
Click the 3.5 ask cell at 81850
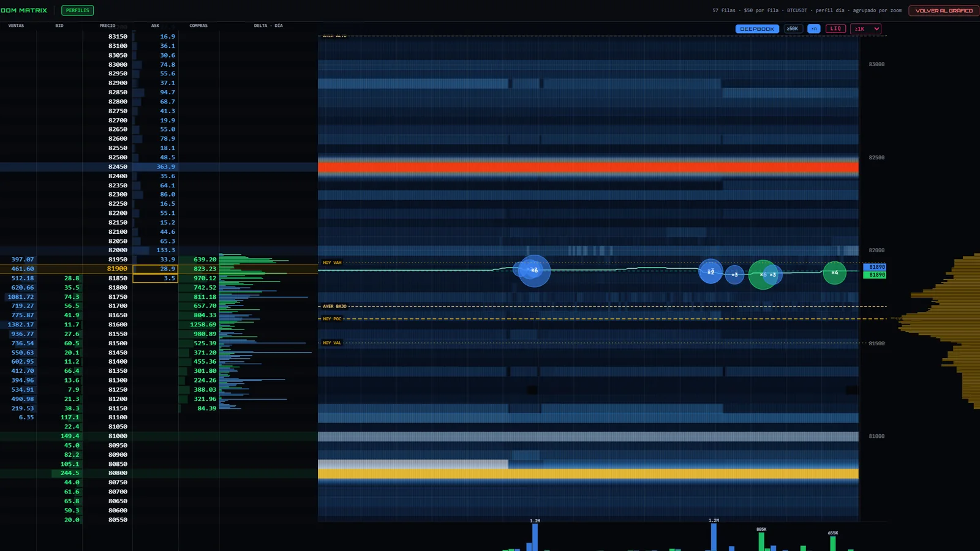click(x=156, y=278)
